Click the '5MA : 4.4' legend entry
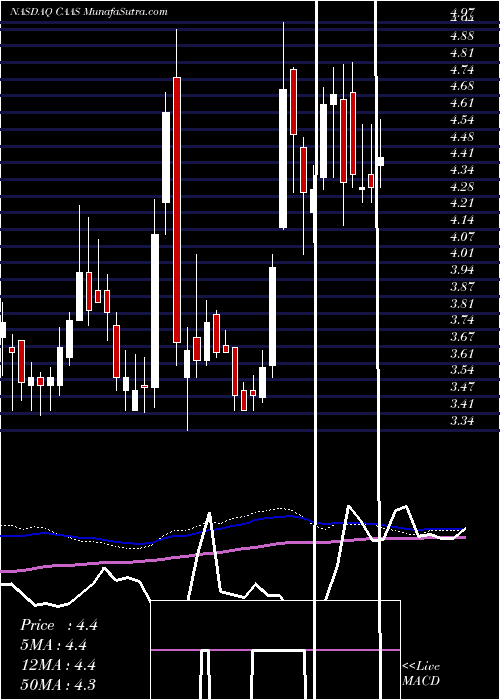This screenshot has height=700, width=500. [x=54, y=645]
